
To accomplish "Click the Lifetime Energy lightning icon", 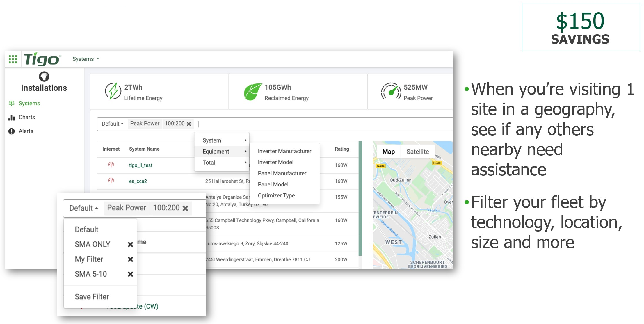I will click(x=113, y=91).
